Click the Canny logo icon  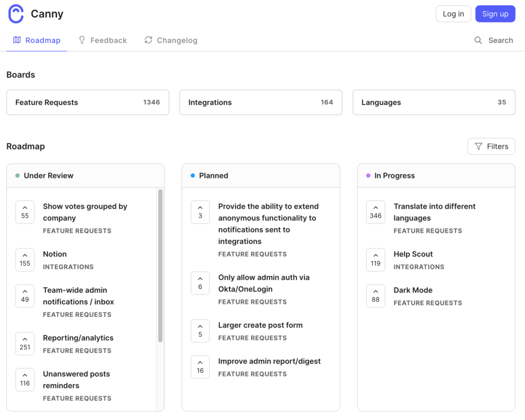coord(15,14)
